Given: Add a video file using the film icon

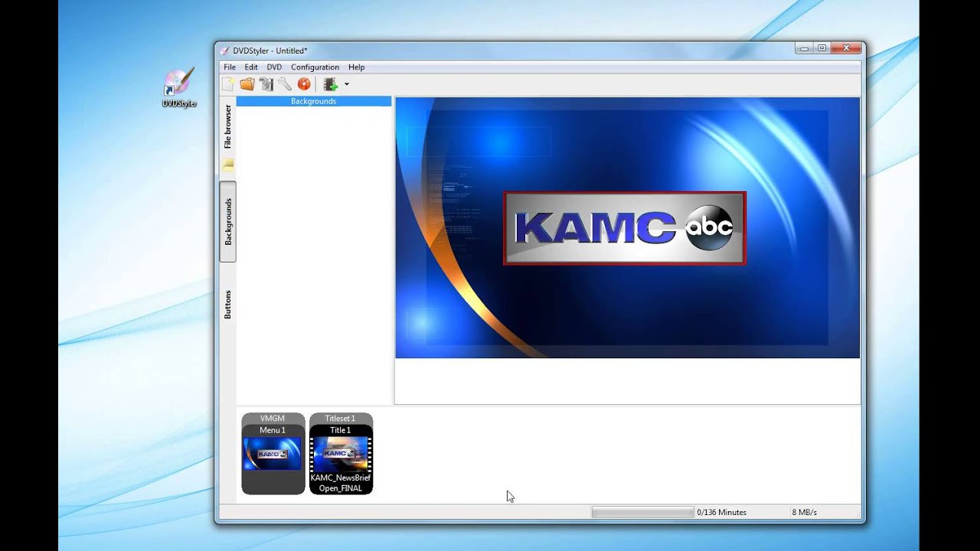Looking at the screenshot, I should (x=330, y=84).
